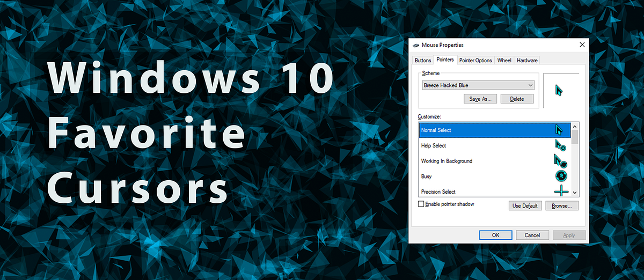The width and height of the screenshot is (644, 280).
Task: Click the Use Default button
Action: (525, 206)
